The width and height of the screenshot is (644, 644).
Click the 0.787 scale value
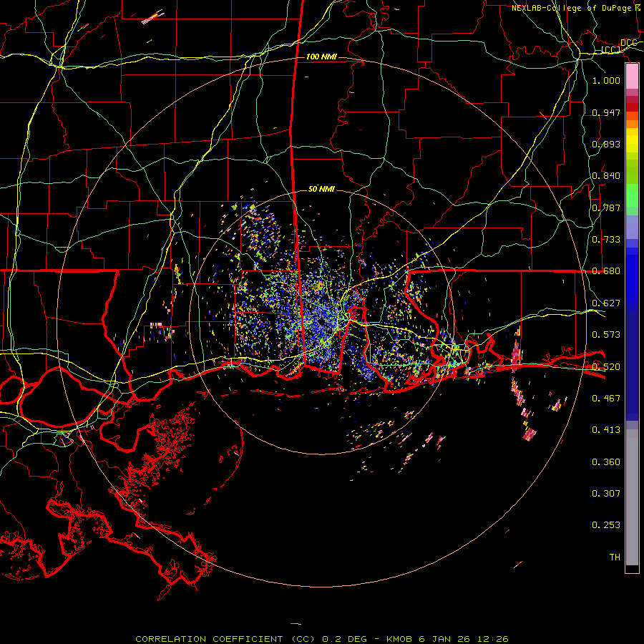(606, 208)
